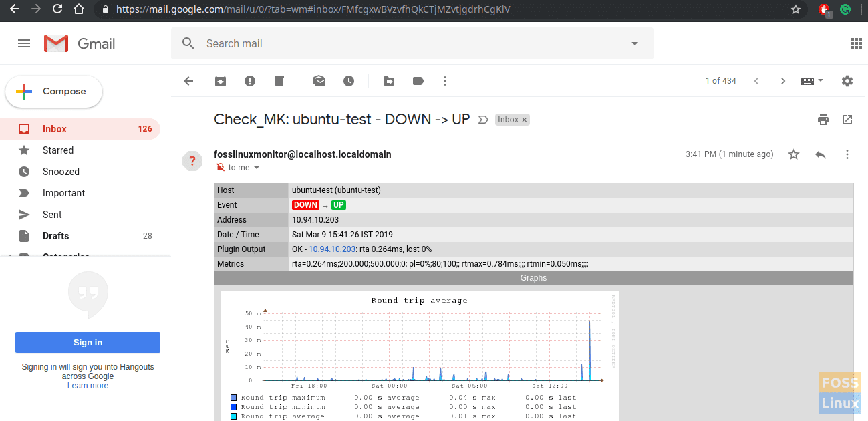This screenshot has width=868, height=421.
Task: Open input tools keyboard dropdown
Action: pyautogui.click(x=812, y=81)
